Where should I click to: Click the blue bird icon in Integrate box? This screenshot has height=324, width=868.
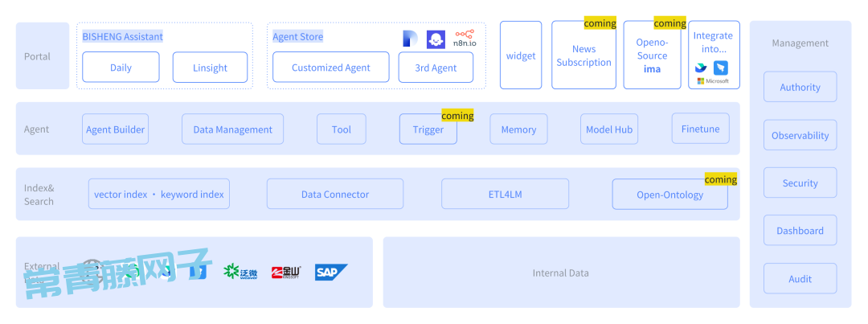pos(720,68)
